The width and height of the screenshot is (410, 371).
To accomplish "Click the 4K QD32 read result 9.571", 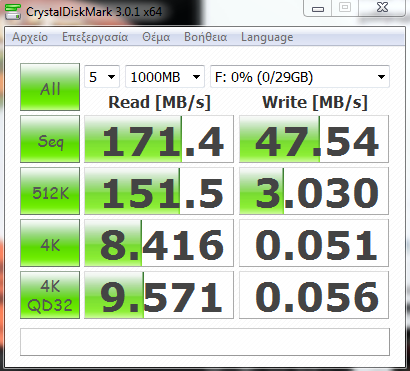I will [x=159, y=295].
